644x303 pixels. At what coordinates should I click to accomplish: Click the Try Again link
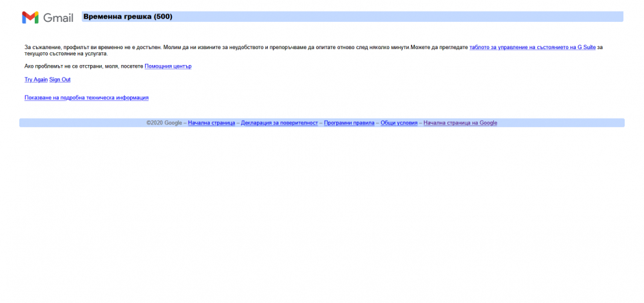[x=36, y=80]
